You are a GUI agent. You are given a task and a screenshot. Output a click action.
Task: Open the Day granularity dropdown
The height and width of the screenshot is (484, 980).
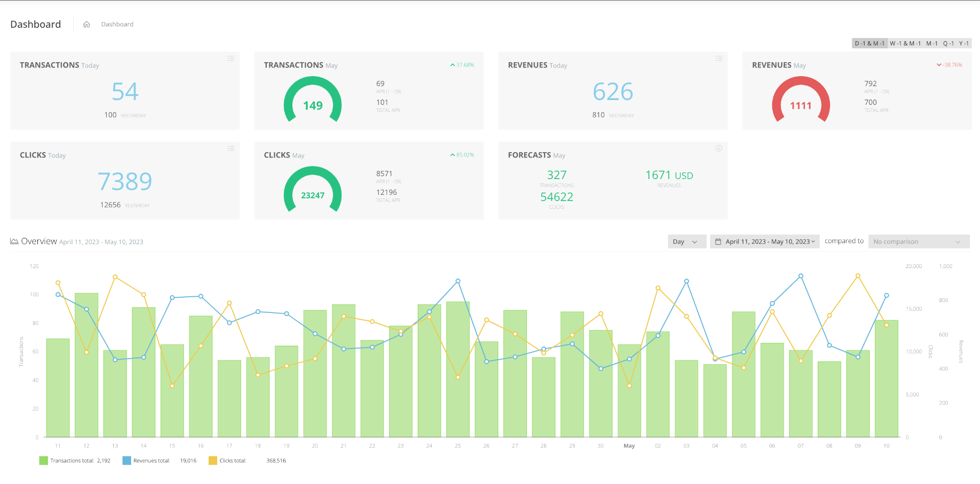click(687, 242)
